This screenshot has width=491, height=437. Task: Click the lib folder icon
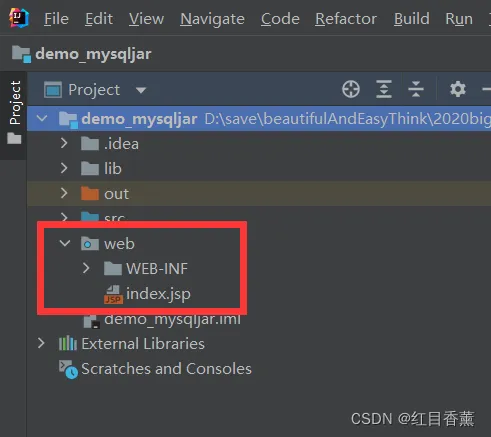click(x=90, y=169)
